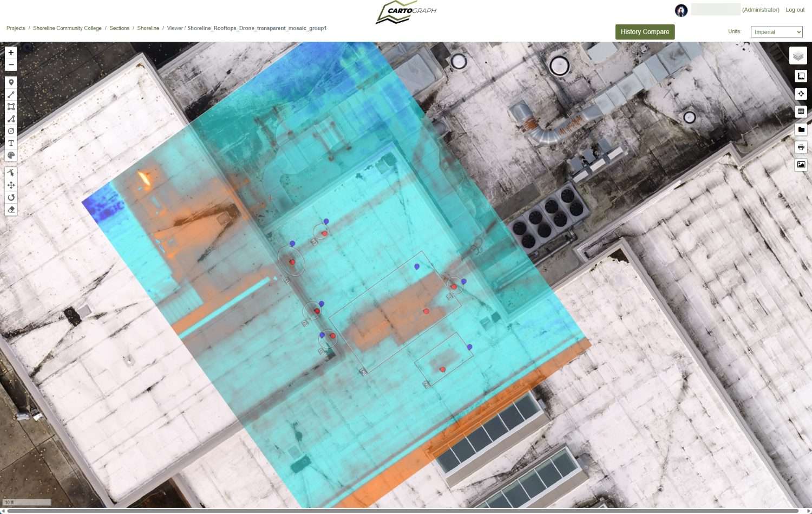Zoom in on the map
The width and height of the screenshot is (812, 514).
click(x=11, y=53)
